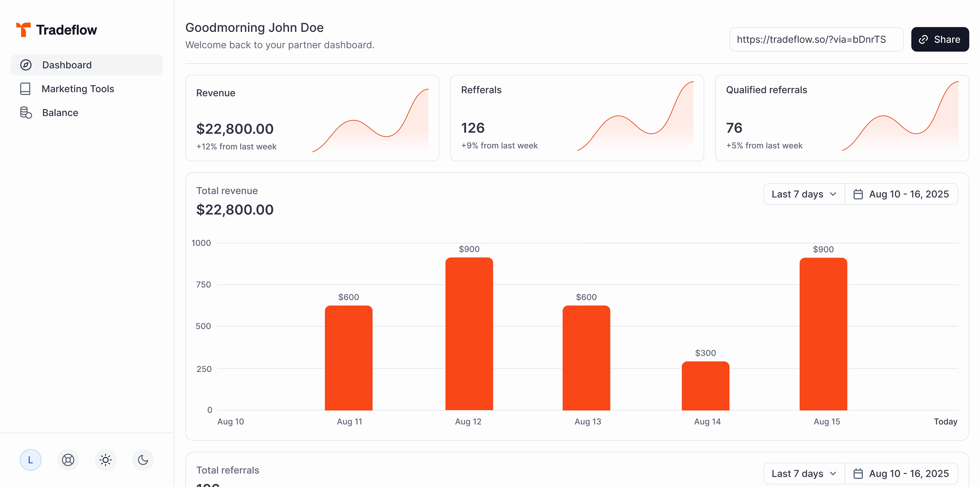980x487 pixels.
Task: Click the Qualified referrals card sparkline
Action: pos(900,116)
